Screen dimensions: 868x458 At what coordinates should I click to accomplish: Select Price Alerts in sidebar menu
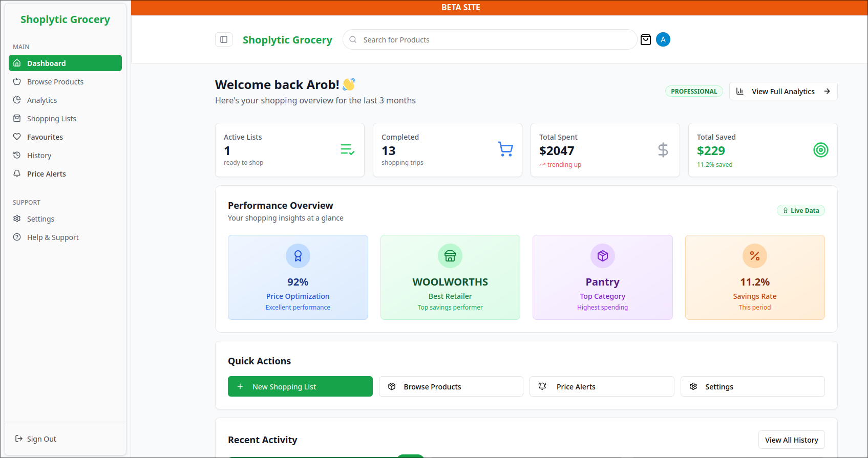coord(47,174)
